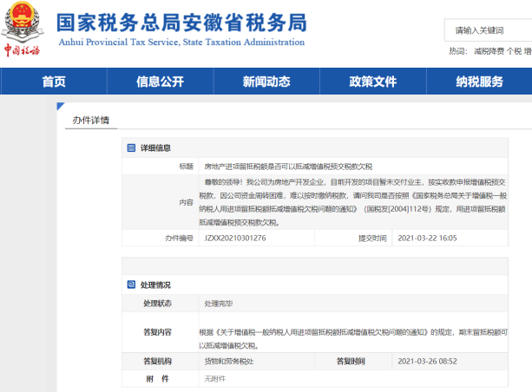Select the 办件详情 tab
The height and width of the screenshot is (392, 532).
point(91,120)
